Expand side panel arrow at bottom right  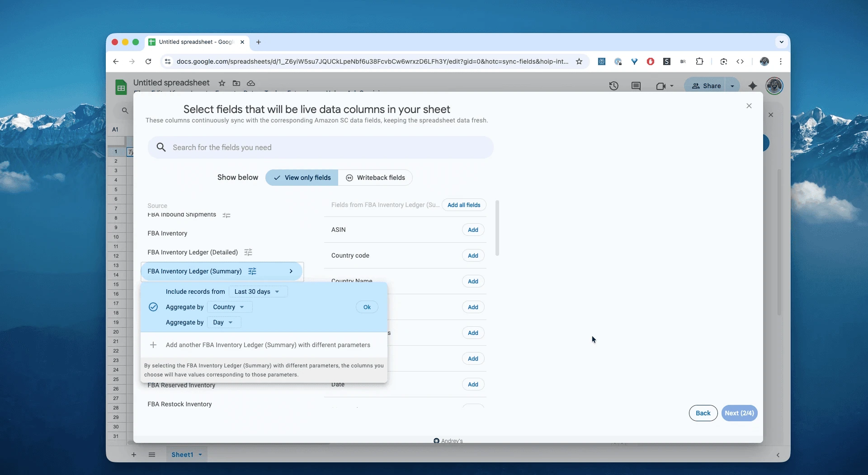pos(778,455)
